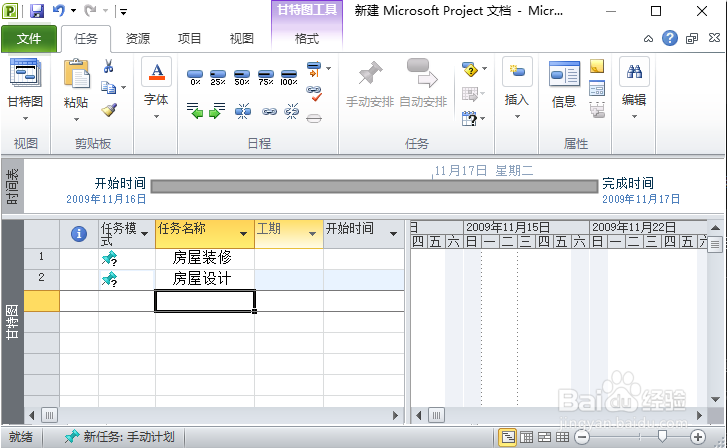Mark task 75% complete
The height and width of the screenshot is (448, 727).
tap(266, 77)
